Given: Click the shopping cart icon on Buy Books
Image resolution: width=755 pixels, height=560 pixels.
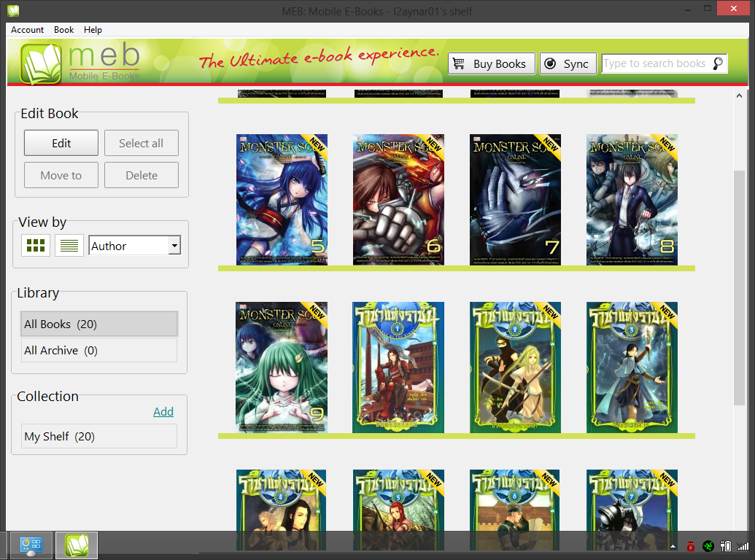Looking at the screenshot, I should (459, 63).
